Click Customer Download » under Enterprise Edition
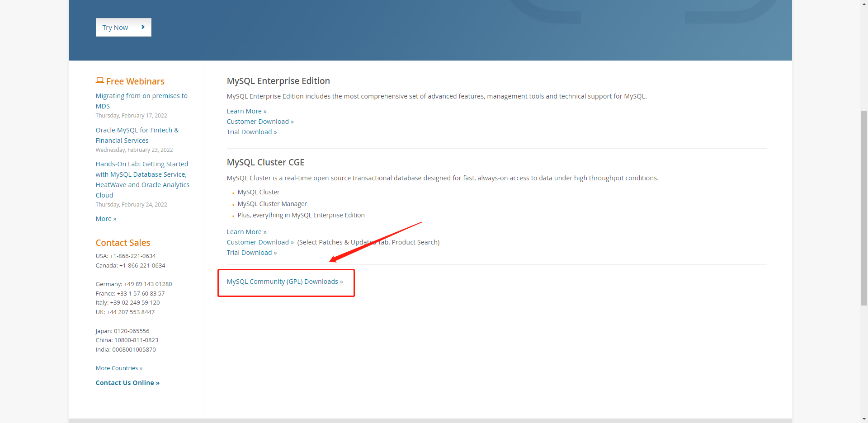 (260, 122)
